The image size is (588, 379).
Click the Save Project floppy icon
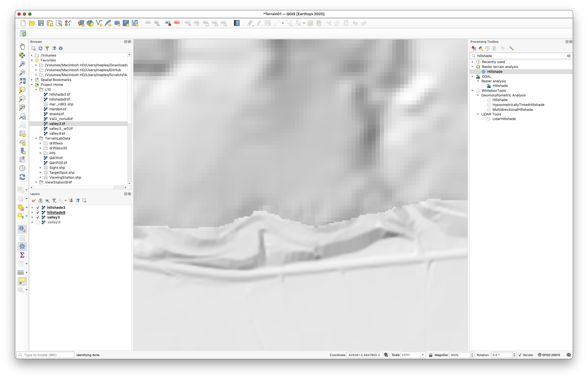(41, 23)
